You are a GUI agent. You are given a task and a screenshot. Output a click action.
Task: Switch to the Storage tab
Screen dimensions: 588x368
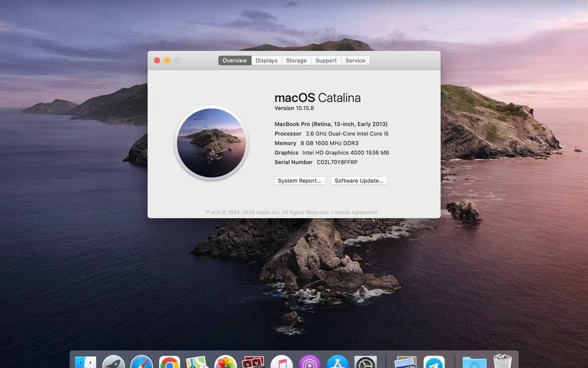tap(296, 61)
